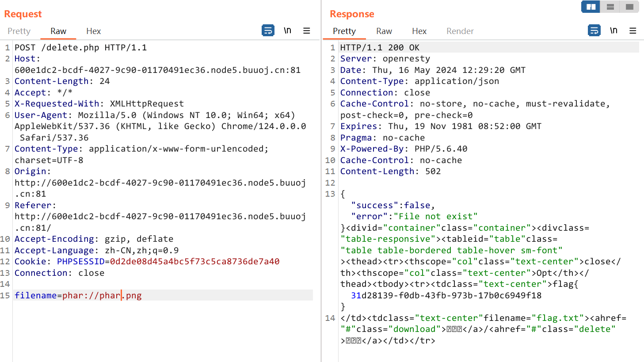The width and height of the screenshot is (644, 362).
Task: Click the Response panel title
Action: pyautogui.click(x=352, y=14)
